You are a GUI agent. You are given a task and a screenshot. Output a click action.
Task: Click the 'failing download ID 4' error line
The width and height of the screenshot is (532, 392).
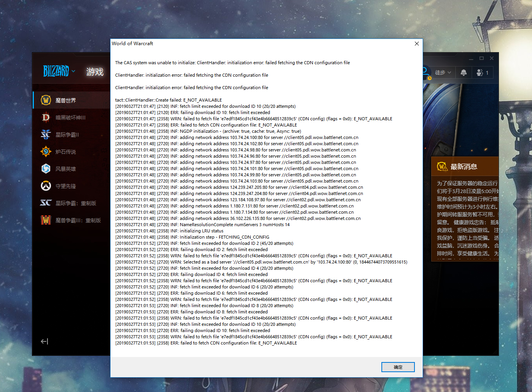point(191,274)
